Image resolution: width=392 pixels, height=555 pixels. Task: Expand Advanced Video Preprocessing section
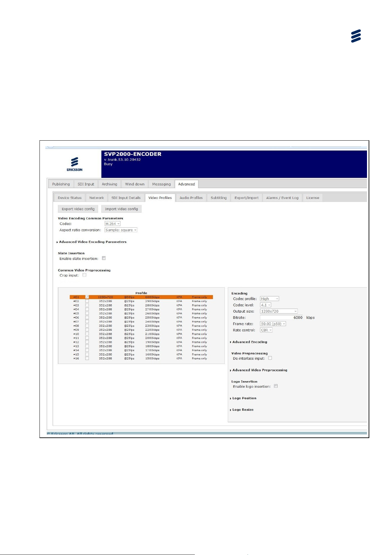point(258,370)
